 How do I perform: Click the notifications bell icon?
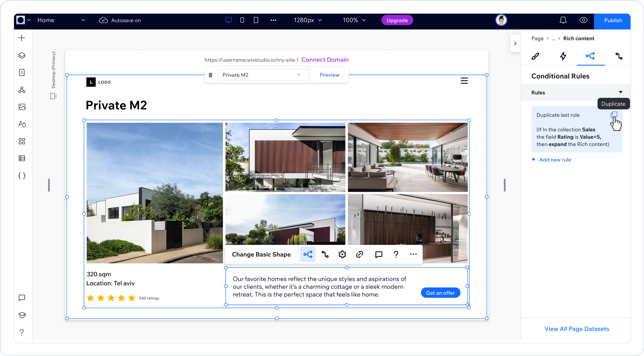[563, 20]
